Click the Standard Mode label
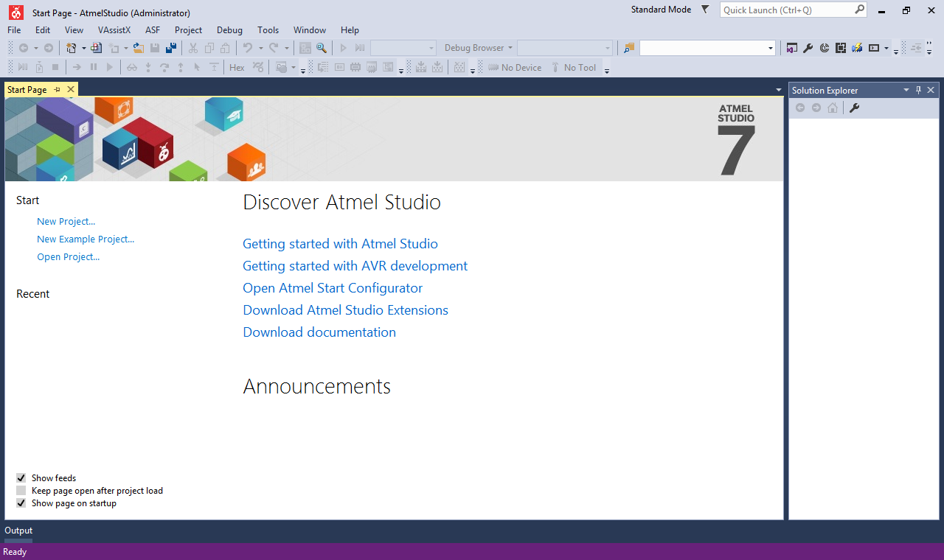This screenshot has height=560, width=944. 662,10
